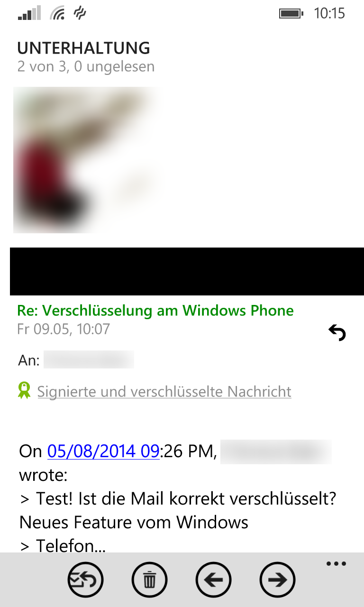The height and width of the screenshot is (607, 364).
Task: Tap the vibrate mode status icon
Action: tap(80, 13)
